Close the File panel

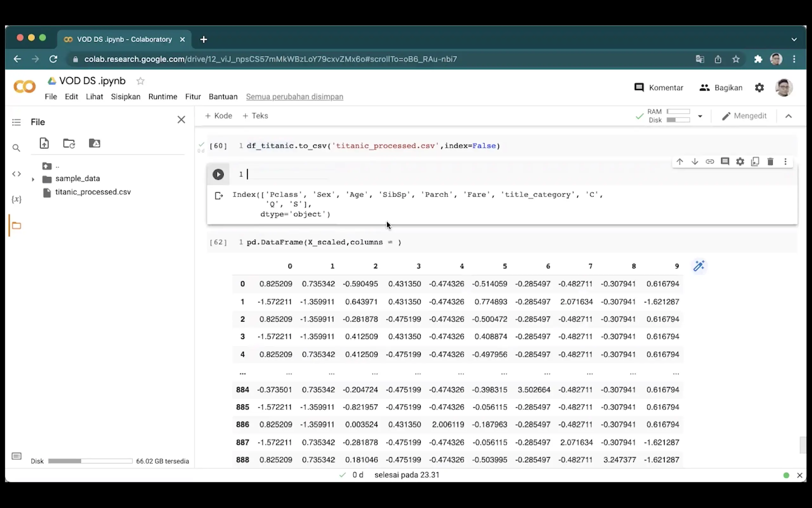click(x=181, y=120)
